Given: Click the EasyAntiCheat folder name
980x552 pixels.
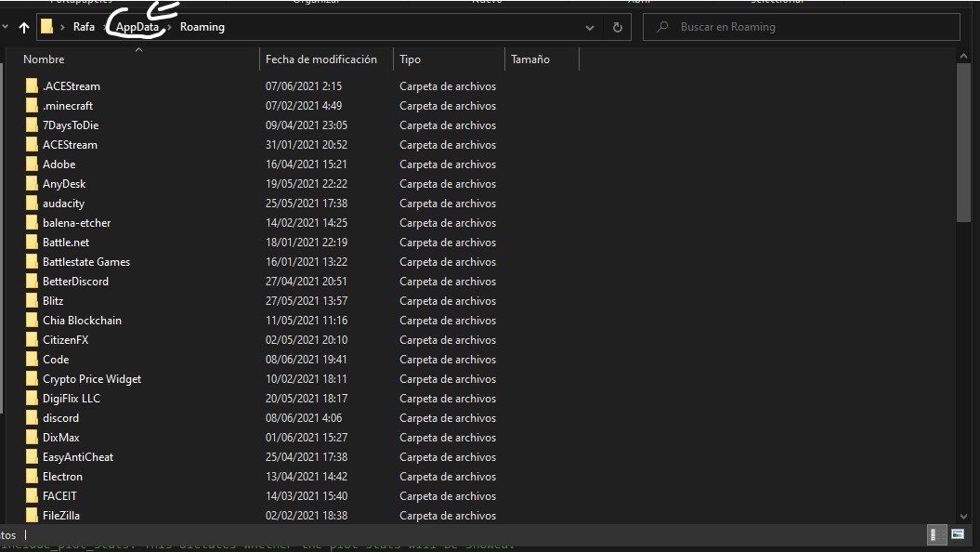Looking at the screenshot, I should 78,457.
